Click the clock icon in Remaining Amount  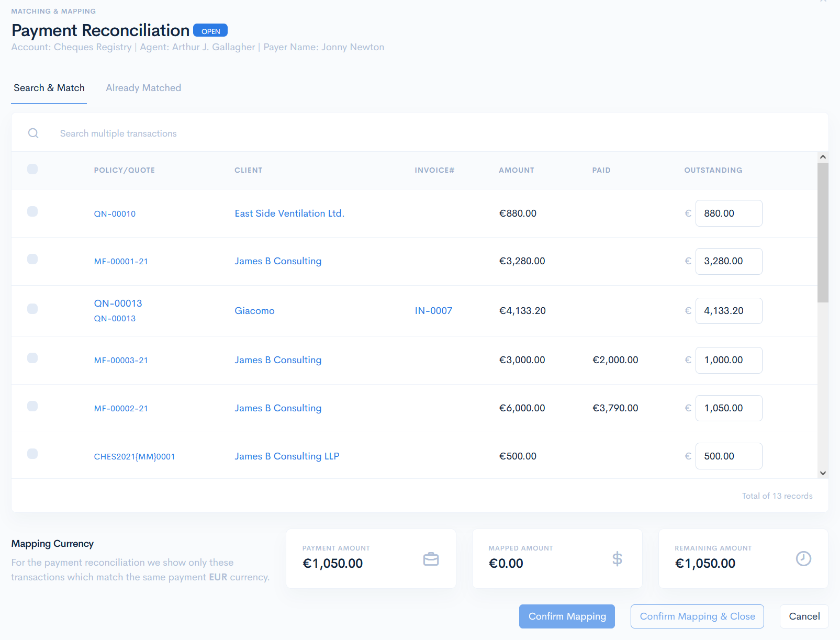[x=803, y=559]
